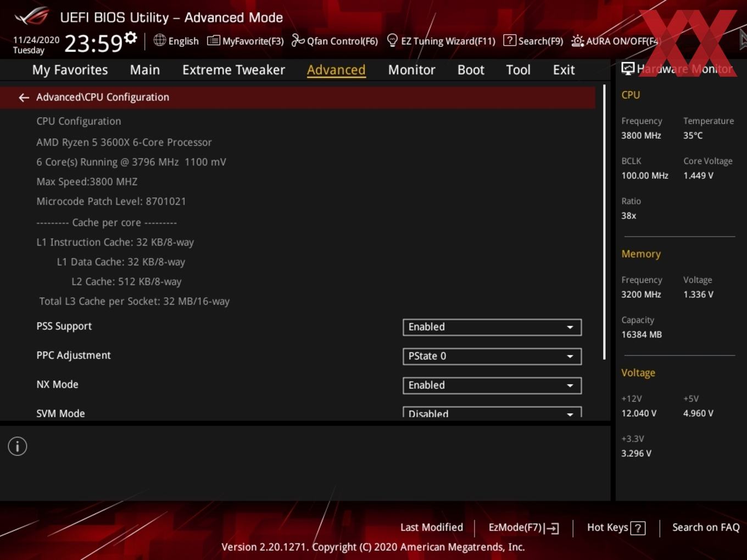Click +5V reading 4.960 V
747x560 pixels.
(698, 413)
